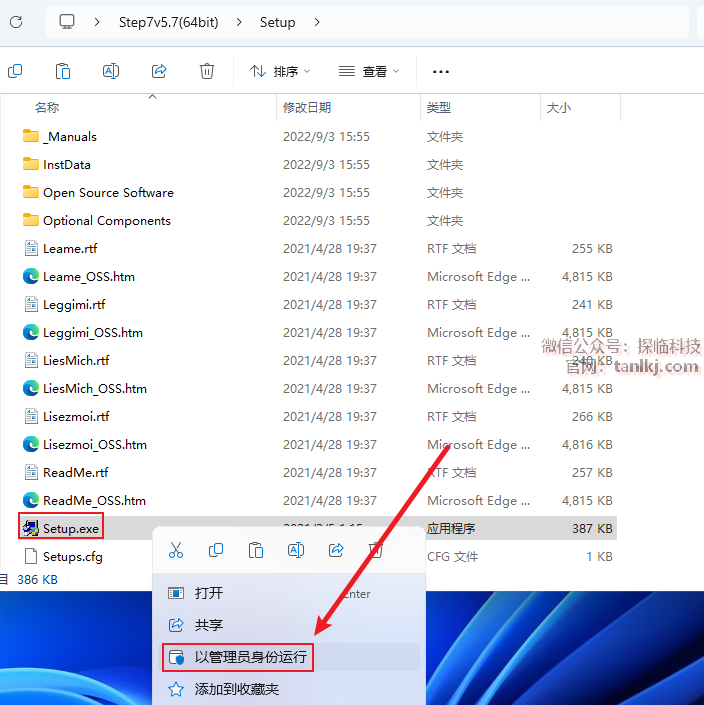704x705 pixels.
Task: Choose 共享 from the context menu
Action: pos(288,625)
